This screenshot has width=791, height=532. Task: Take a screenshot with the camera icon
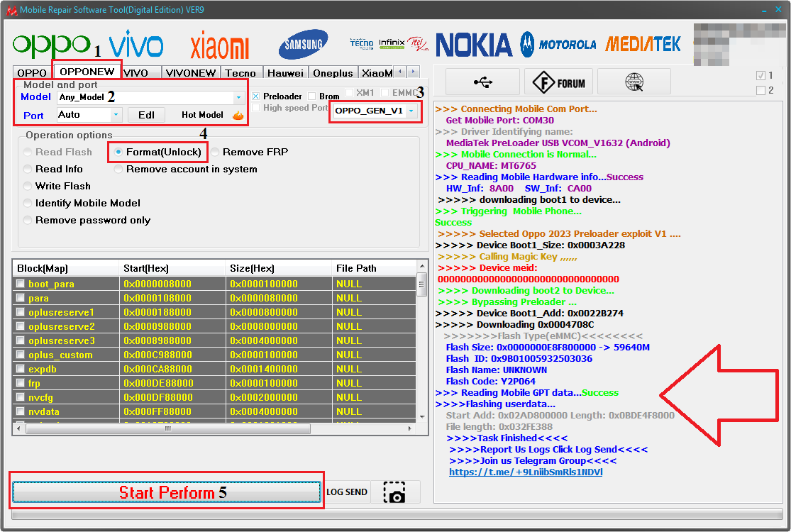click(x=394, y=492)
